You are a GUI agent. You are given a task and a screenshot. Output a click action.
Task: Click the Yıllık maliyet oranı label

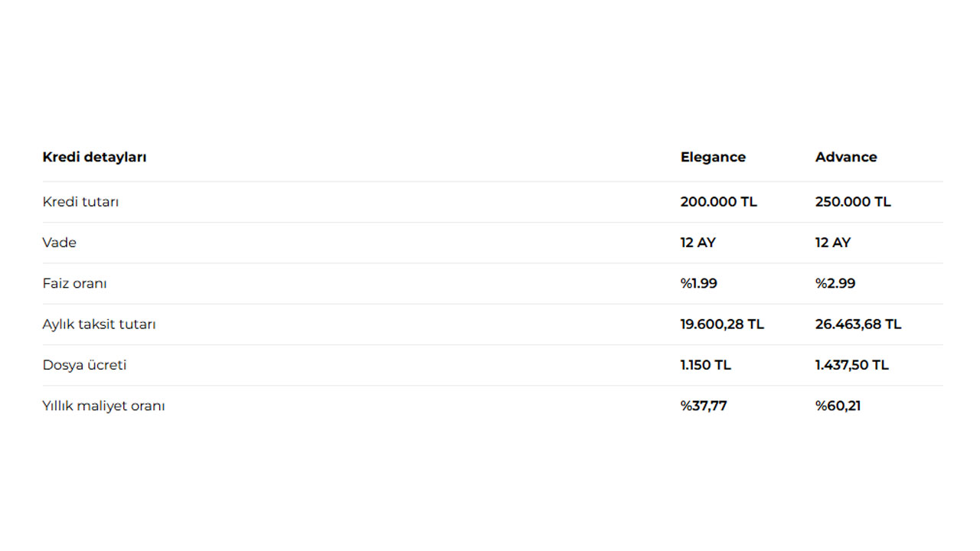tap(103, 406)
